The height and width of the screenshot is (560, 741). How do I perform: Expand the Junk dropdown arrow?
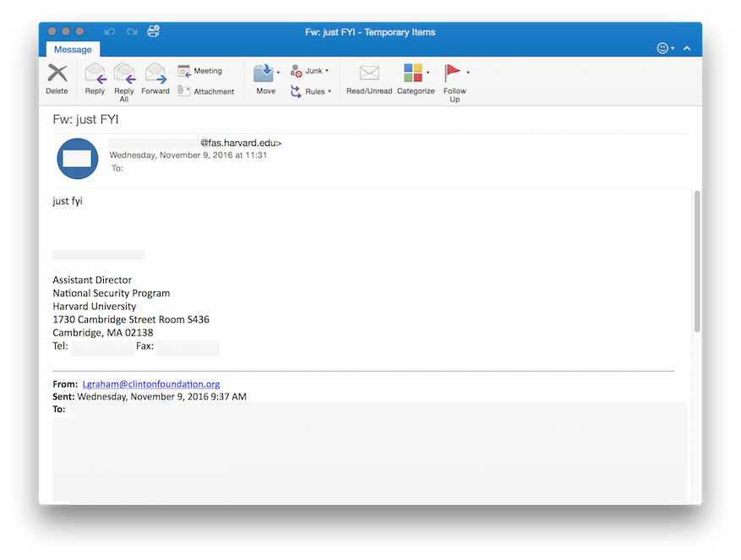pos(327,71)
